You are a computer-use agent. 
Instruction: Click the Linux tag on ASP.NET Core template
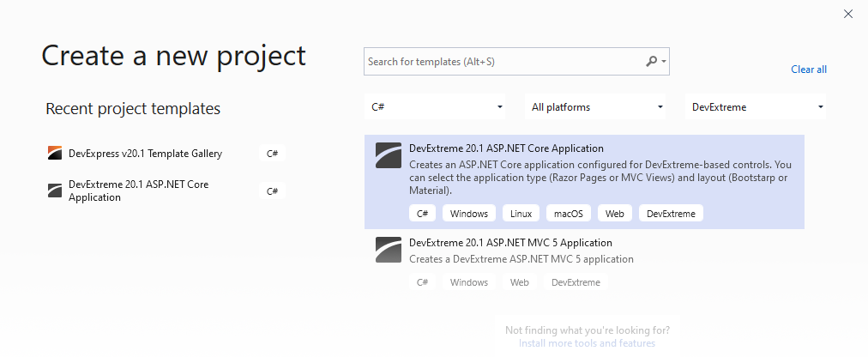(521, 213)
